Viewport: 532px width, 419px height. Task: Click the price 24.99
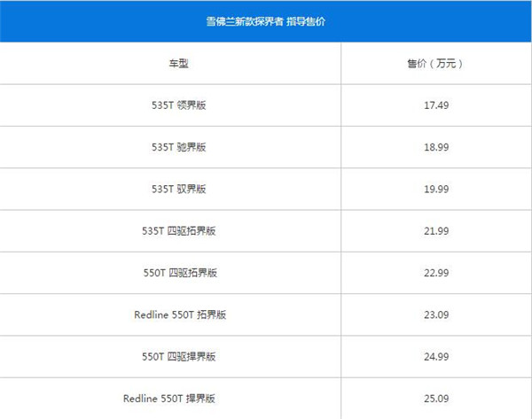436,357
